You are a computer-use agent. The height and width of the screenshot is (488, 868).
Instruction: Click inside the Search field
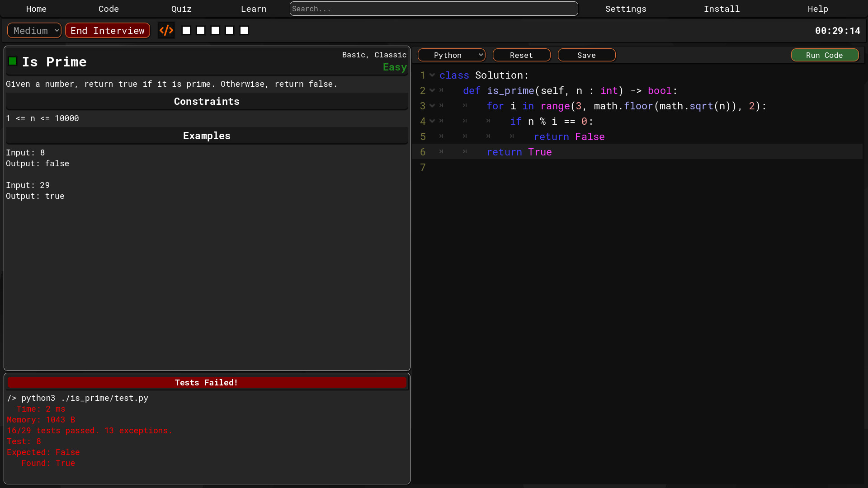434,9
